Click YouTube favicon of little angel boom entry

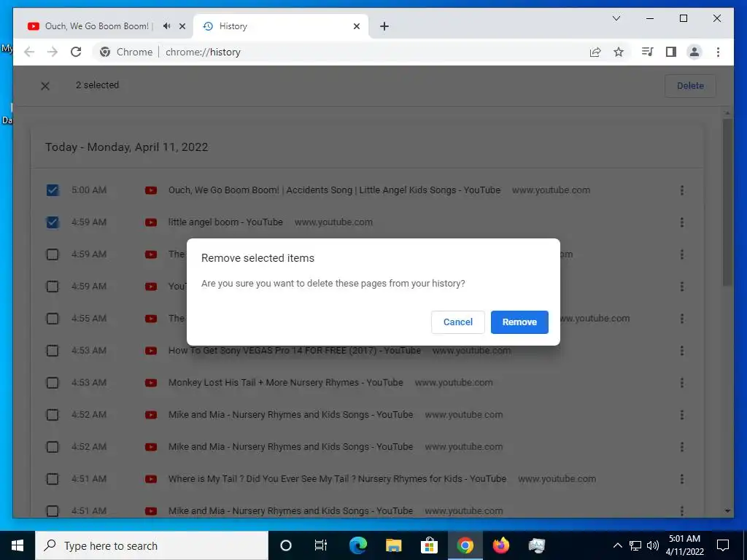tap(151, 222)
